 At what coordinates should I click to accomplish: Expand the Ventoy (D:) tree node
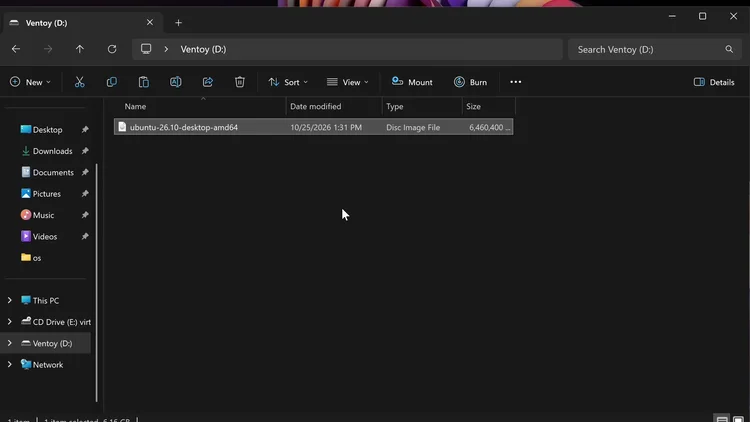click(x=10, y=344)
